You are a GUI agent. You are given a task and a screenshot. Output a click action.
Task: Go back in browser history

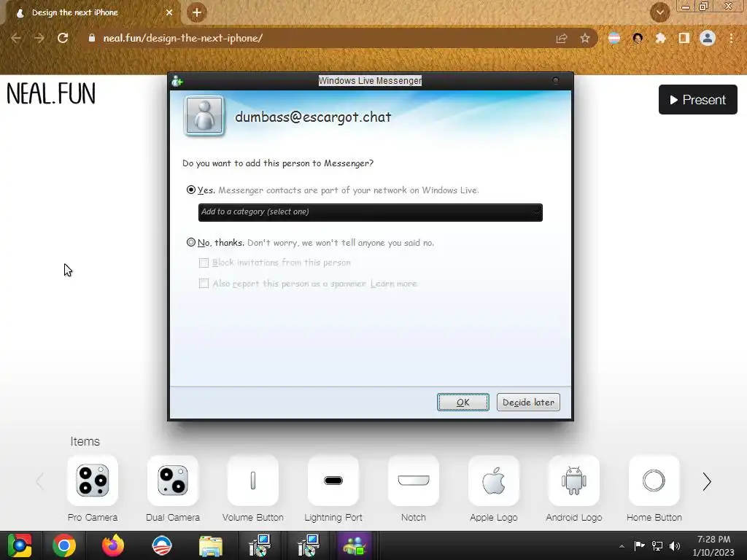(x=16, y=38)
